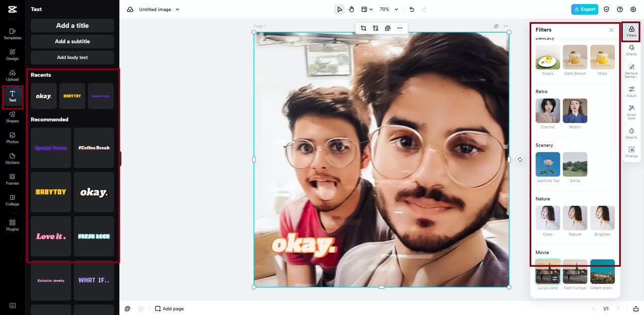Undo the last action

tap(412, 9)
